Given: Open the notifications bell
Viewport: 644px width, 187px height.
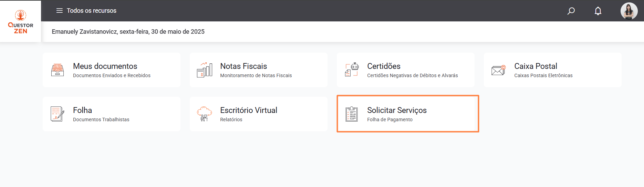Looking at the screenshot, I should click(598, 11).
